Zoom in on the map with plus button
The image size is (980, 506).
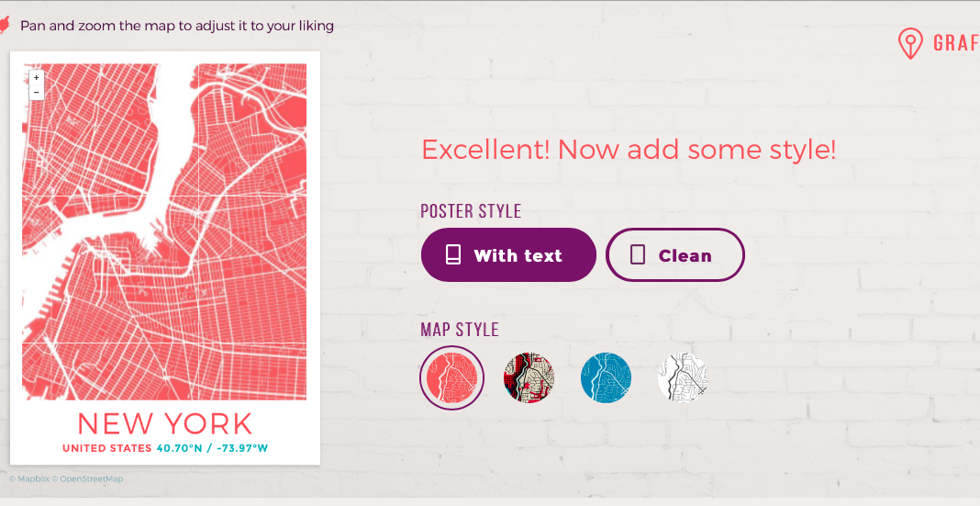(x=37, y=78)
